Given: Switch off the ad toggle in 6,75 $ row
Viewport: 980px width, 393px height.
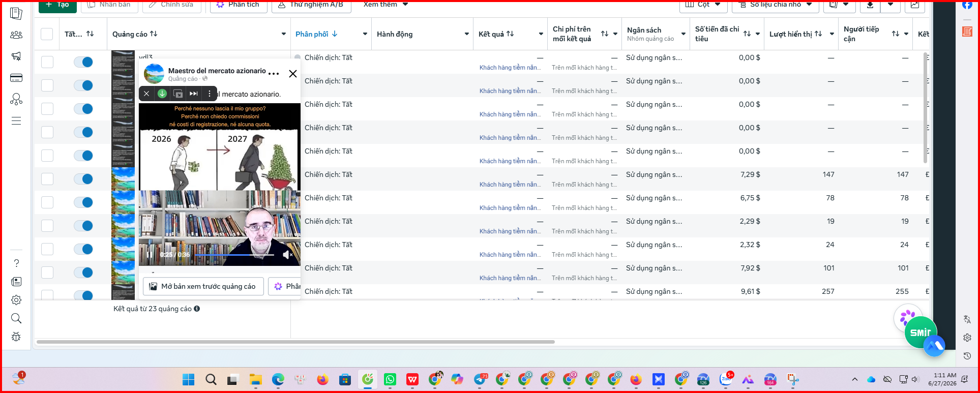Looking at the screenshot, I should (x=83, y=202).
